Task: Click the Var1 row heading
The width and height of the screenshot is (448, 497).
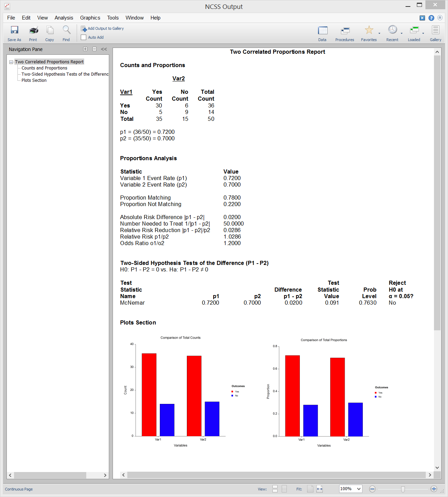Action: click(126, 92)
